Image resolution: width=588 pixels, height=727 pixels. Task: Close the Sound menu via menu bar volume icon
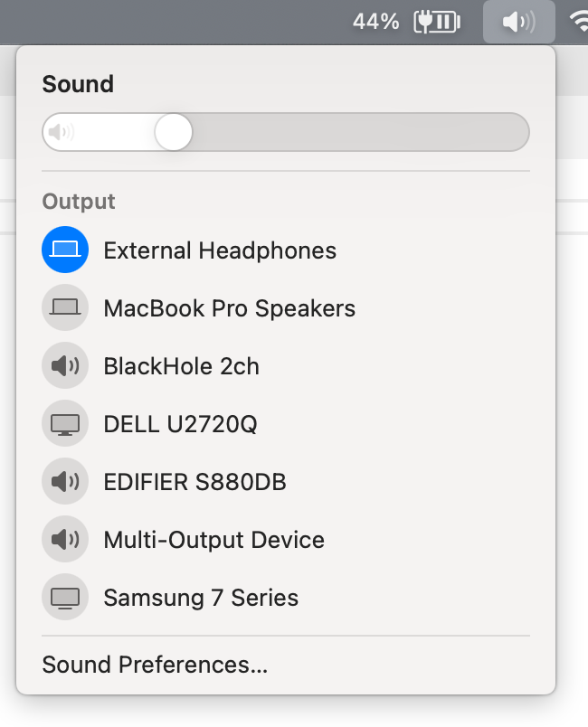click(518, 22)
